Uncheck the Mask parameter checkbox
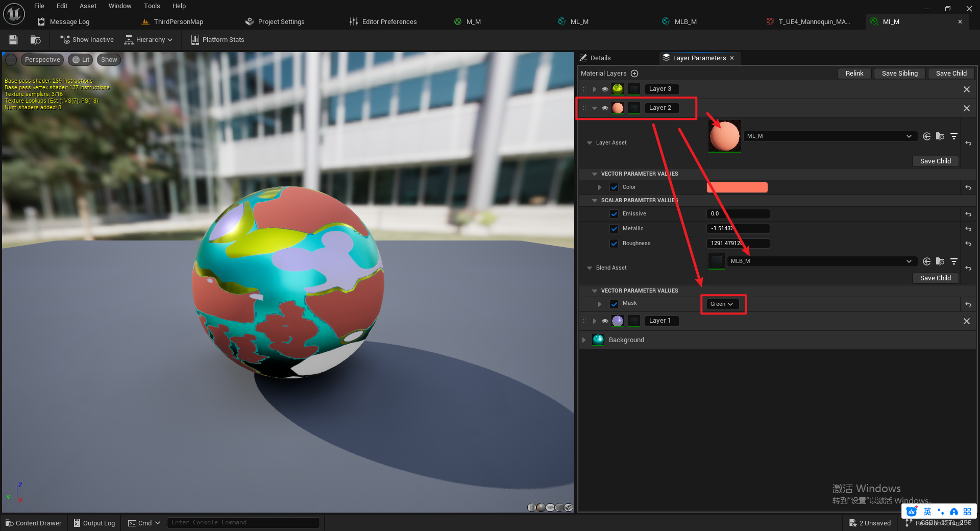This screenshot has width=980, height=531. (614, 304)
